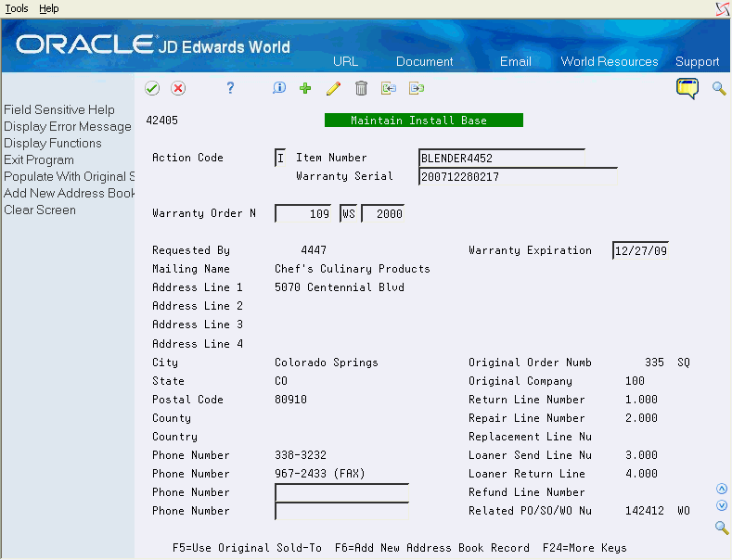Open the yellow chat bubble icon

pyautogui.click(x=687, y=88)
